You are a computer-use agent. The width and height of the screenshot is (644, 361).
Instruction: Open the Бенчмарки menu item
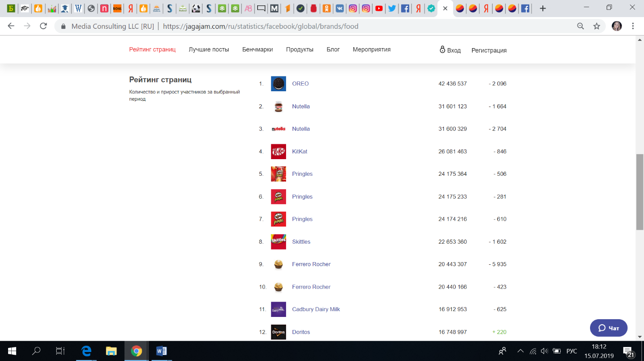258,49
